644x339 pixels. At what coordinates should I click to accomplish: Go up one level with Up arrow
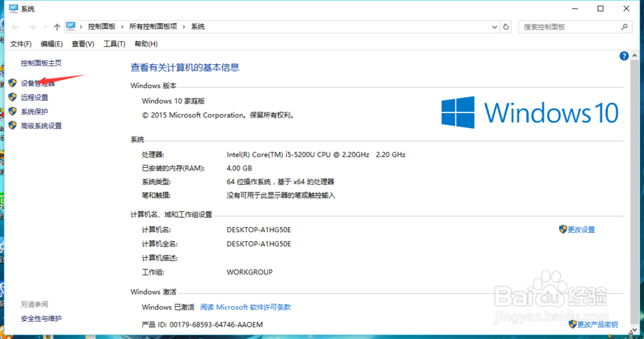point(57,27)
